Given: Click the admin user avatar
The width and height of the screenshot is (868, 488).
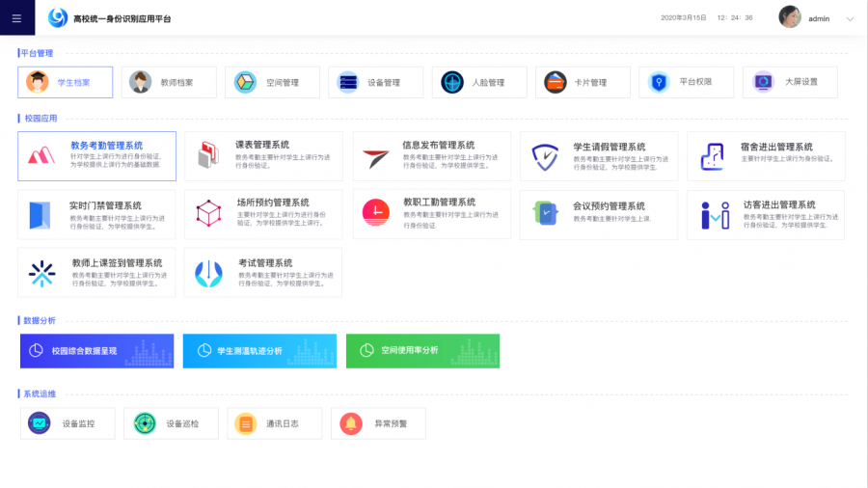Looking at the screenshot, I should [790, 17].
